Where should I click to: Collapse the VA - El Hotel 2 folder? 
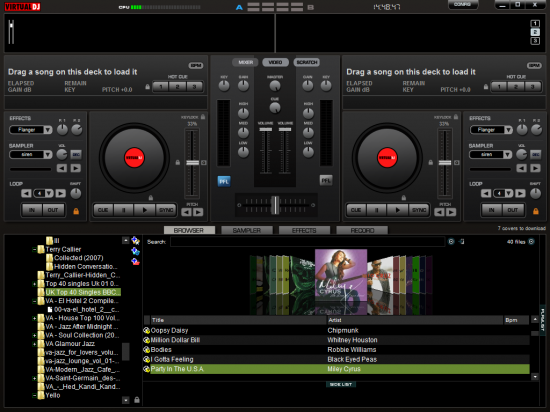34,301
